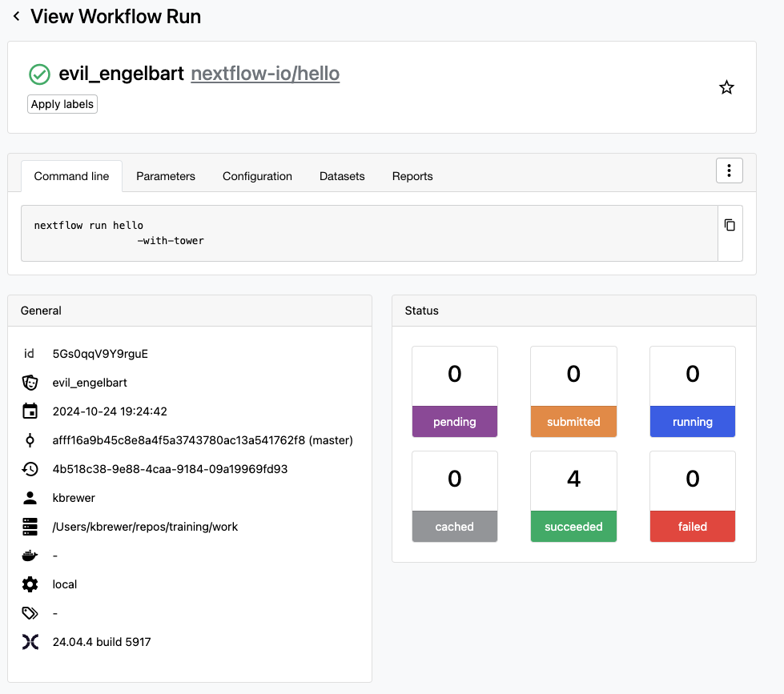Click the commit icon beside the hash
Screen dimensions: 784x694
(30, 440)
